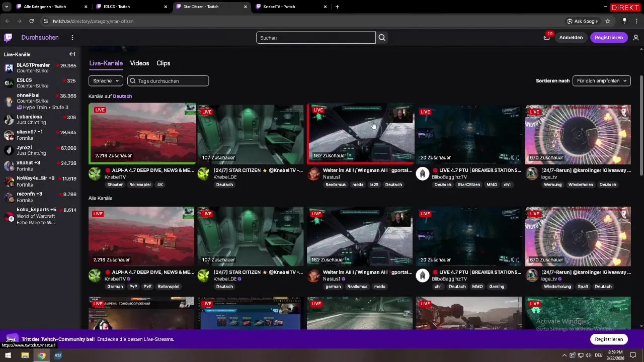Click loge_tv avatar in Alle Kanäle row
644x362 pixels.
pos(532,276)
